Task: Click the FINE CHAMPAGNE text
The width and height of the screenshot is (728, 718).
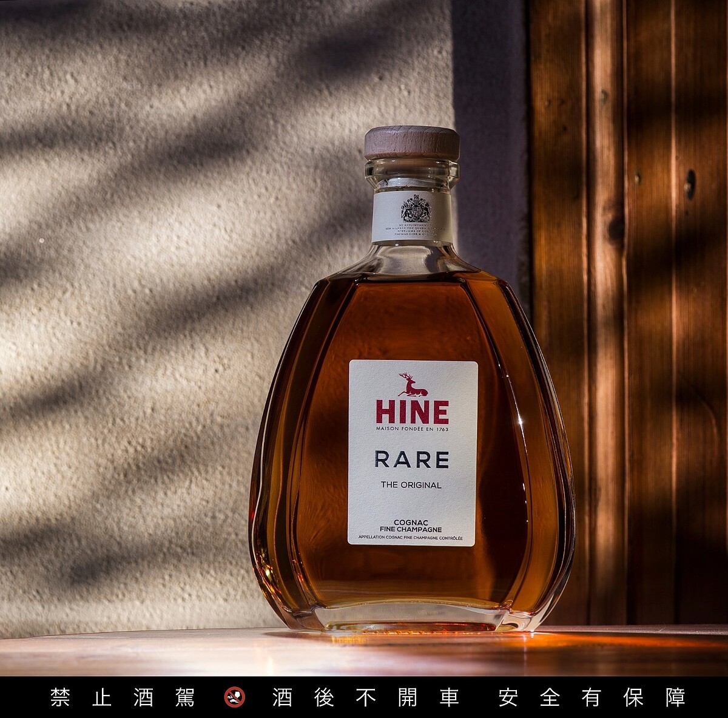Action: pyautogui.click(x=411, y=529)
